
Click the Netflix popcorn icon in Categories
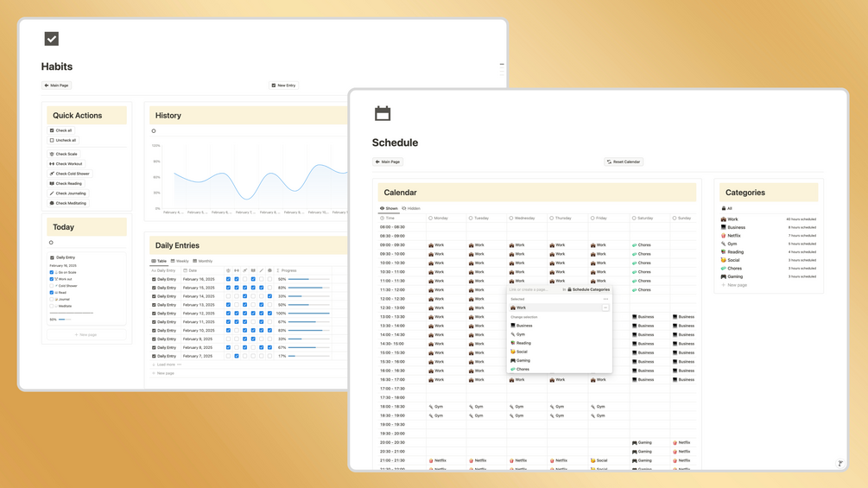click(x=724, y=236)
